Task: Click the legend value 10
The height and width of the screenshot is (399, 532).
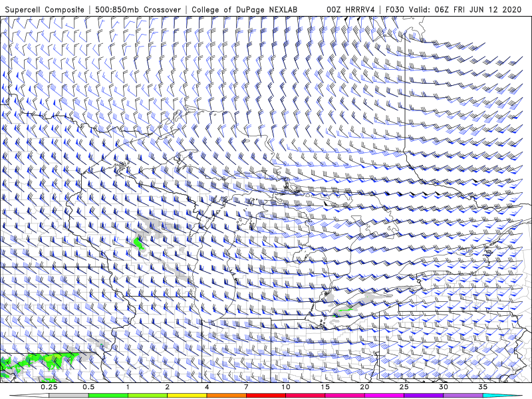Action: tap(286, 387)
